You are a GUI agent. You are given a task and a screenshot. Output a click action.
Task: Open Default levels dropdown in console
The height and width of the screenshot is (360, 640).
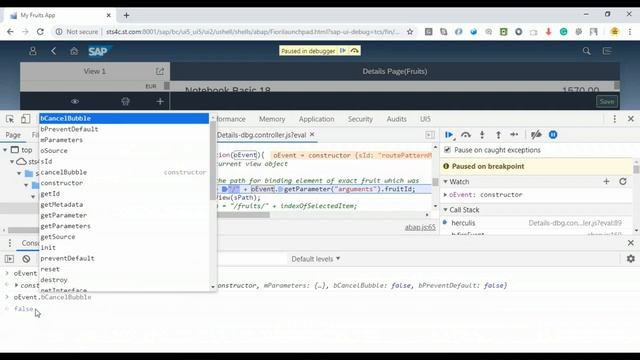point(316,259)
